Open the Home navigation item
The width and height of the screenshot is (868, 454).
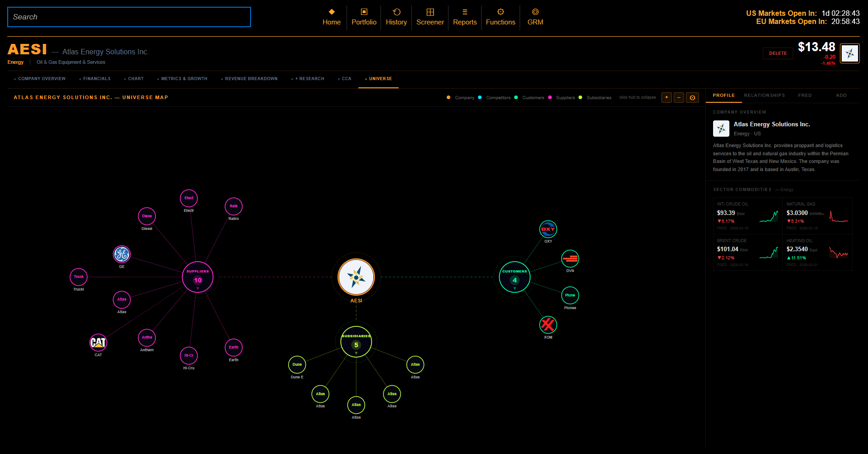click(332, 17)
